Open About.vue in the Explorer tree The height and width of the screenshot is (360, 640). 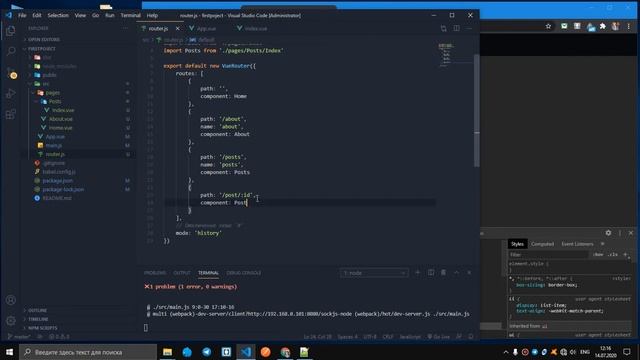coord(61,119)
